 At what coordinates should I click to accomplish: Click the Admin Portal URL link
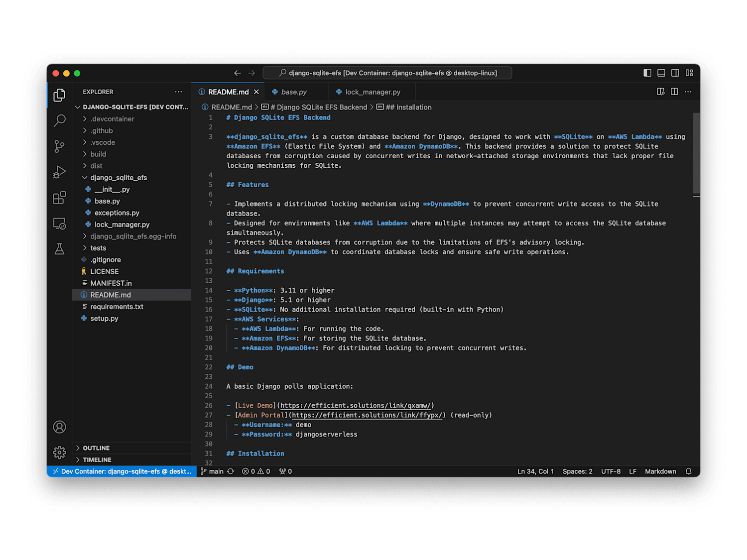click(x=367, y=415)
